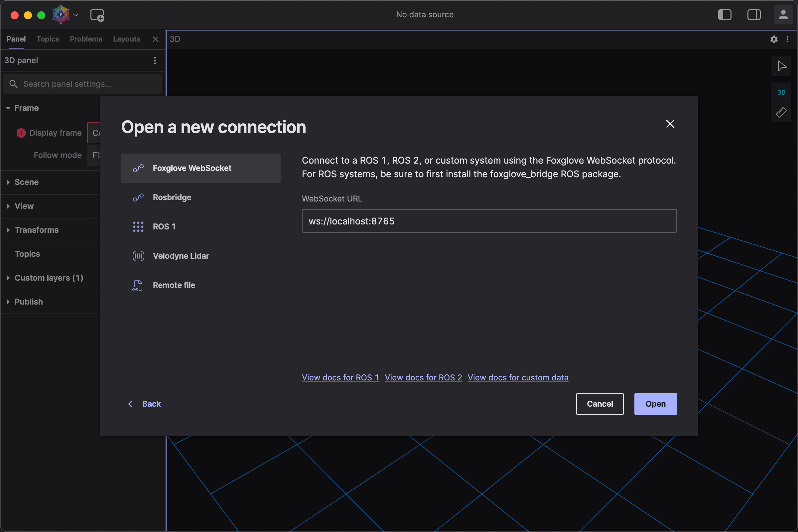The image size is (798, 532).
Task: Open 3D panel settings kebab menu
Action: 155,61
